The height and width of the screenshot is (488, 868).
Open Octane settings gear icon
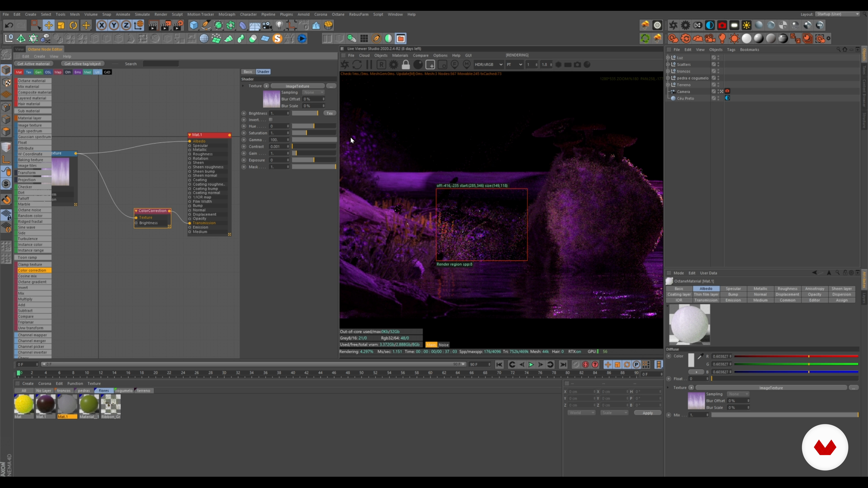pos(685,25)
